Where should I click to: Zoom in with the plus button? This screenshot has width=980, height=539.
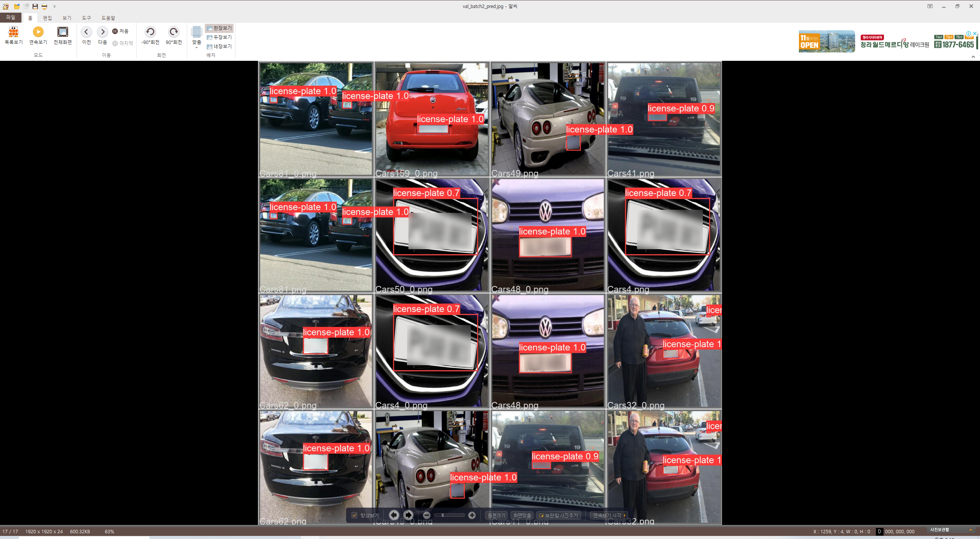click(472, 515)
